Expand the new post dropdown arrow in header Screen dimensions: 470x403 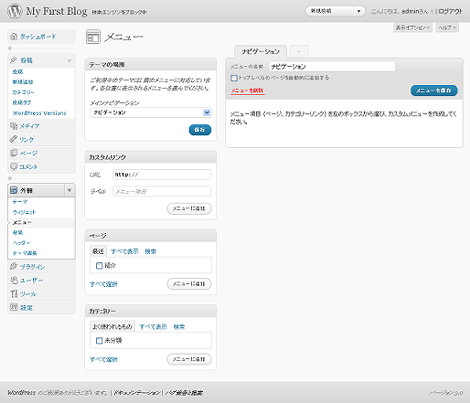pos(359,11)
